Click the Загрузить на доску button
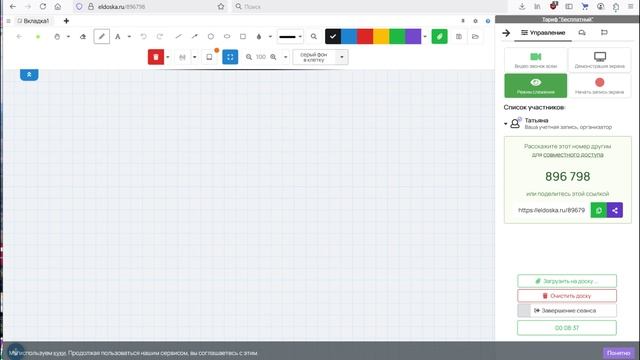 point(567,281)
